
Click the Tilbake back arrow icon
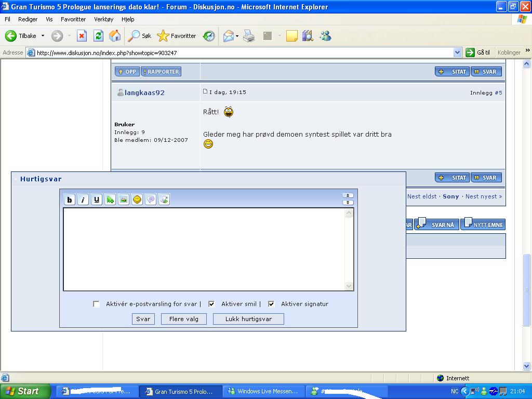11,36
